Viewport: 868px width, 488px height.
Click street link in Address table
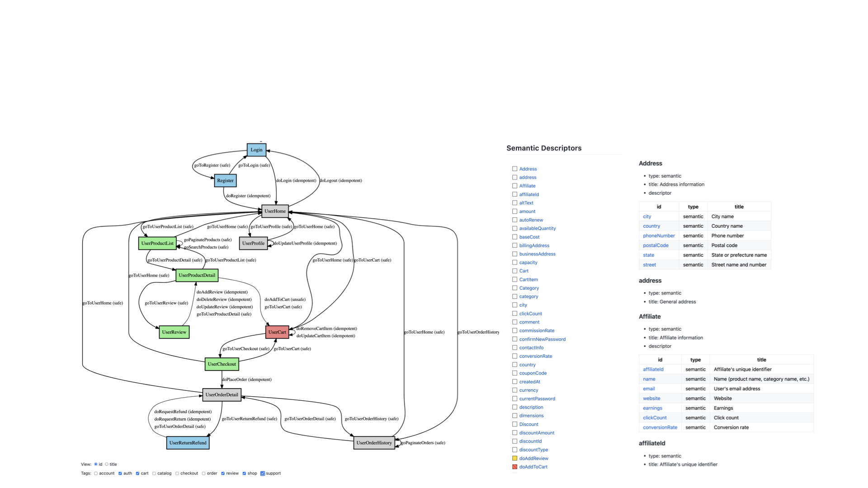pos(649,265)
